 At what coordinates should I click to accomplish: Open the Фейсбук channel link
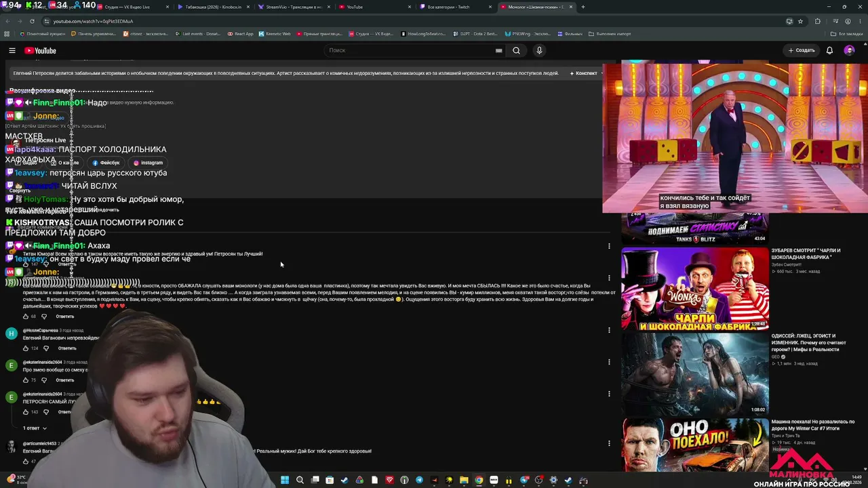[x=106, y=163]
